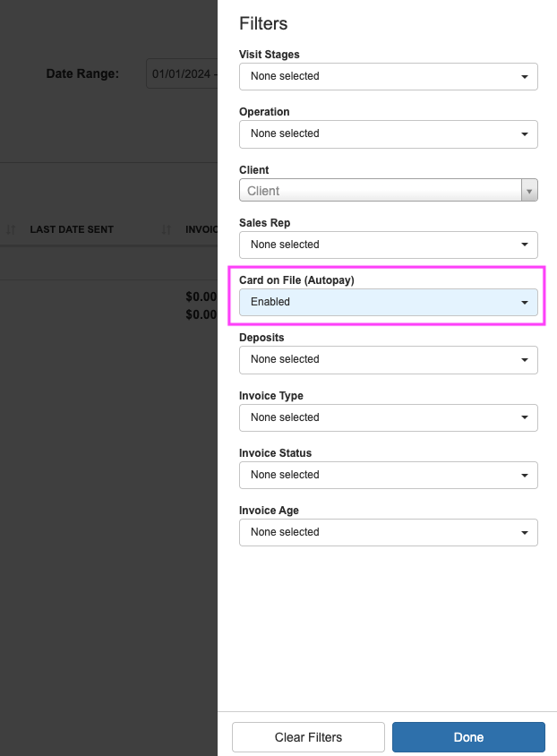The height and width of the screenshot is (756, 557).
Task: Click the Invoice Age caret arrow
Action: tap(525, 533)
